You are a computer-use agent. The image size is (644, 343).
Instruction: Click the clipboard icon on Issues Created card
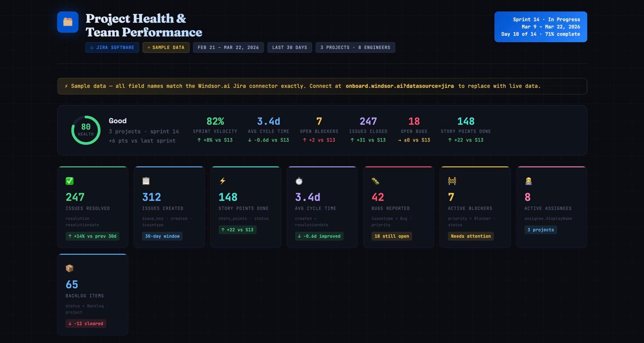click(x=146, y=181)
